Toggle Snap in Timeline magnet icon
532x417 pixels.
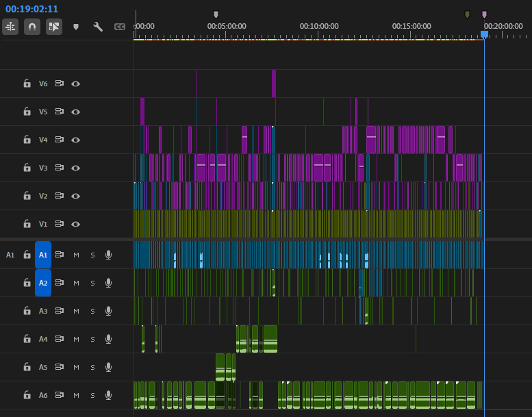click(x=32, y=27)
